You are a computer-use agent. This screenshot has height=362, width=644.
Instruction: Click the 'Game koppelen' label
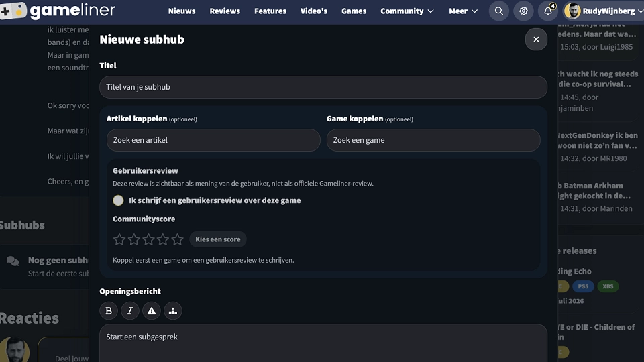[x=355, y=119]
